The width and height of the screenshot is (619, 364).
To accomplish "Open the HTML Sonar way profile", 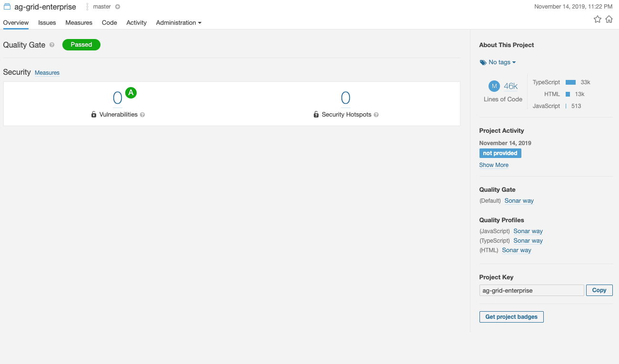I will tap(517, 250).
